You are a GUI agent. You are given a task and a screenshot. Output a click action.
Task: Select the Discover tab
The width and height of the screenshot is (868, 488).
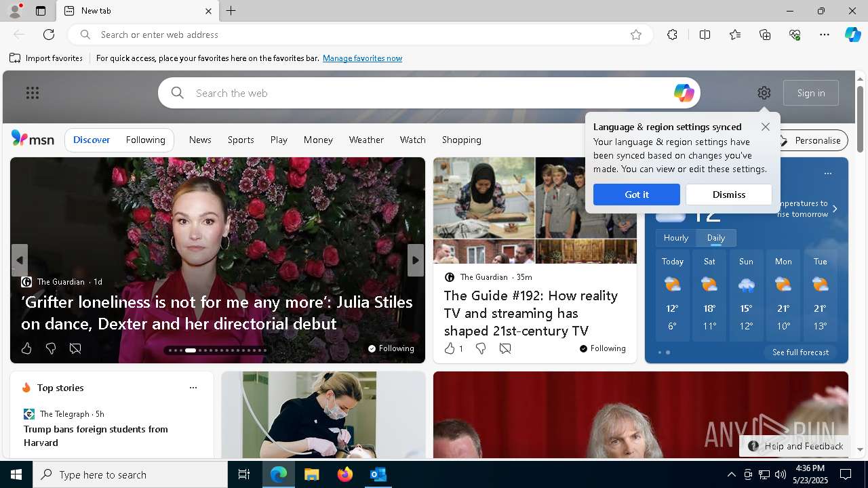coord(92,140)
